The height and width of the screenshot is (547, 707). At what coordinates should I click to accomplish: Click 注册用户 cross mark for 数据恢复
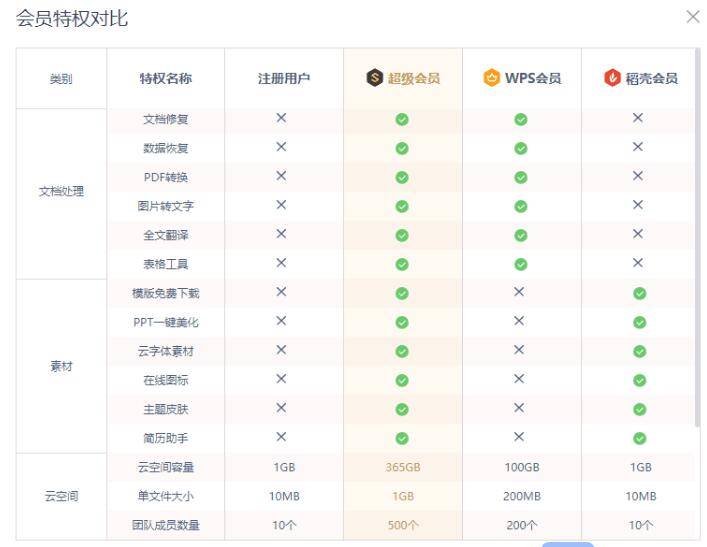(282, 148)
